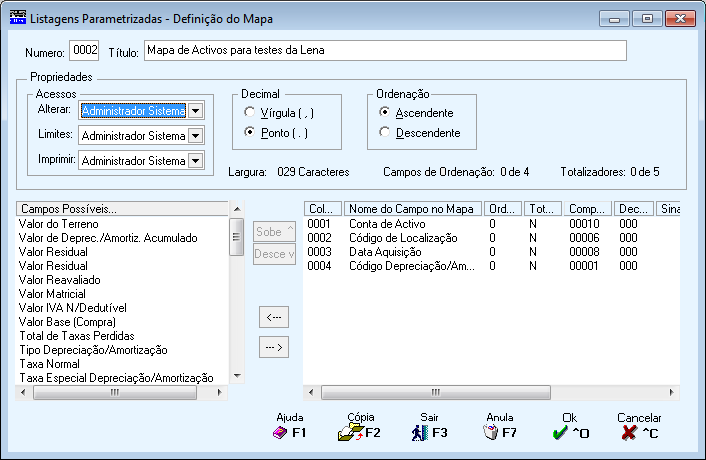Select Total de Taxas Perdidas item
Screen dimensions: 706x460
(77, 336)
